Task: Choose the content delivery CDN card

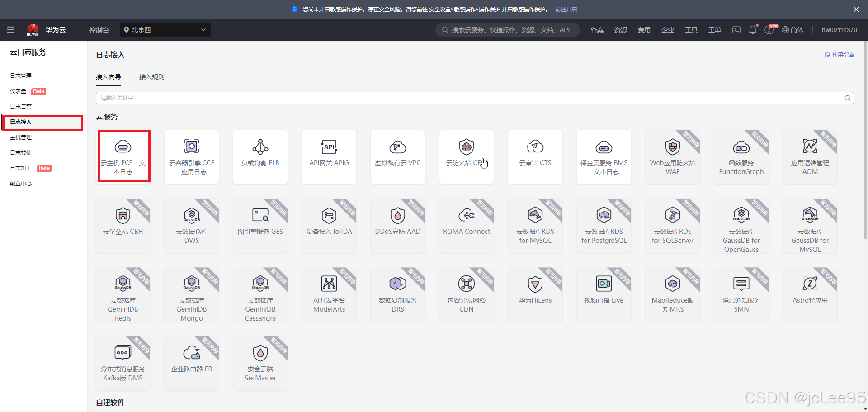Action: coord(467,294)
